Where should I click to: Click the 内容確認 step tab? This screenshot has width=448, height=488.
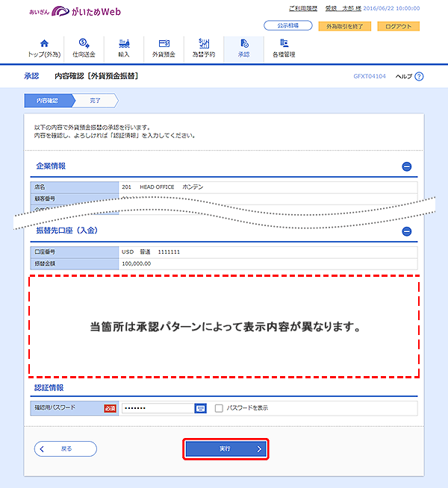(47, 101)
